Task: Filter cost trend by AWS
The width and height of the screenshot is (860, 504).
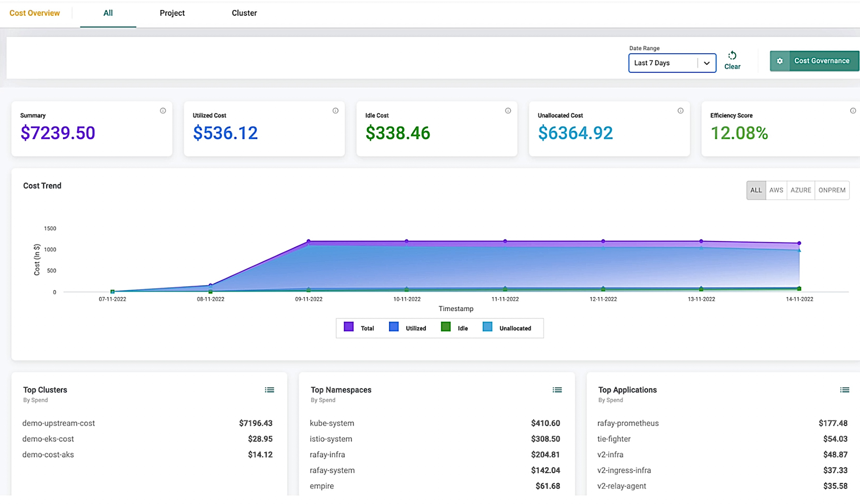Action: [776, 190]
